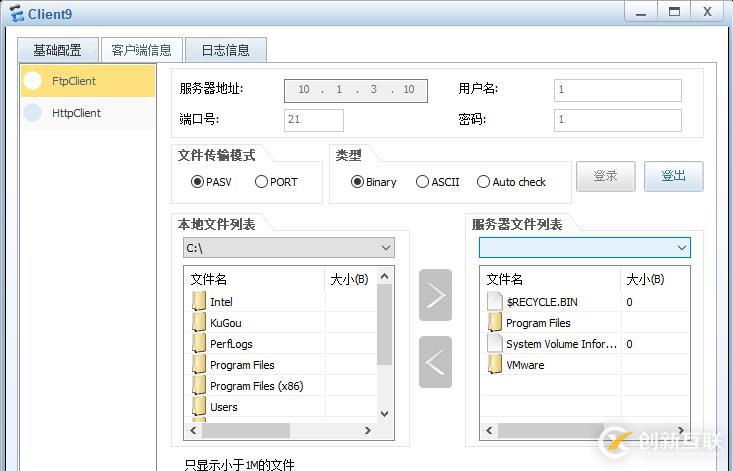The height and width of the screenshot is (471, 733).
Task: Select FtpClient circle icon in sidebar
Action: click(33, 81)
